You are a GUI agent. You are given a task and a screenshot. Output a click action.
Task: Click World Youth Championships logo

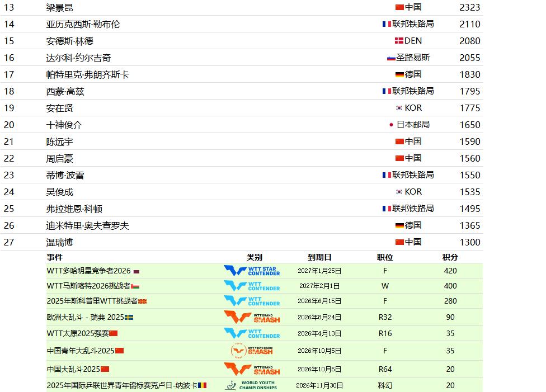[251, 385]
